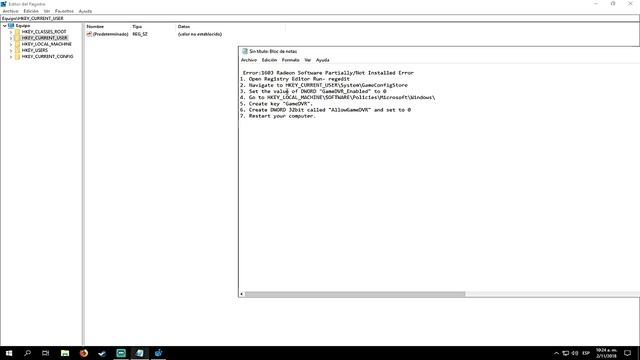Click Notepad scrollbar left arrow
Screen dimensions: 640x360
(x=242, y=294)
